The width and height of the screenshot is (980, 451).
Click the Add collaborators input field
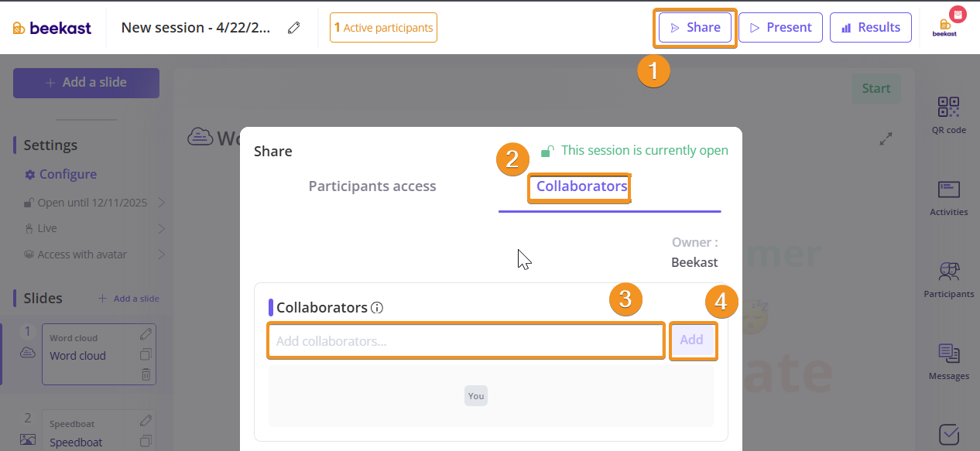pos(465,340)
